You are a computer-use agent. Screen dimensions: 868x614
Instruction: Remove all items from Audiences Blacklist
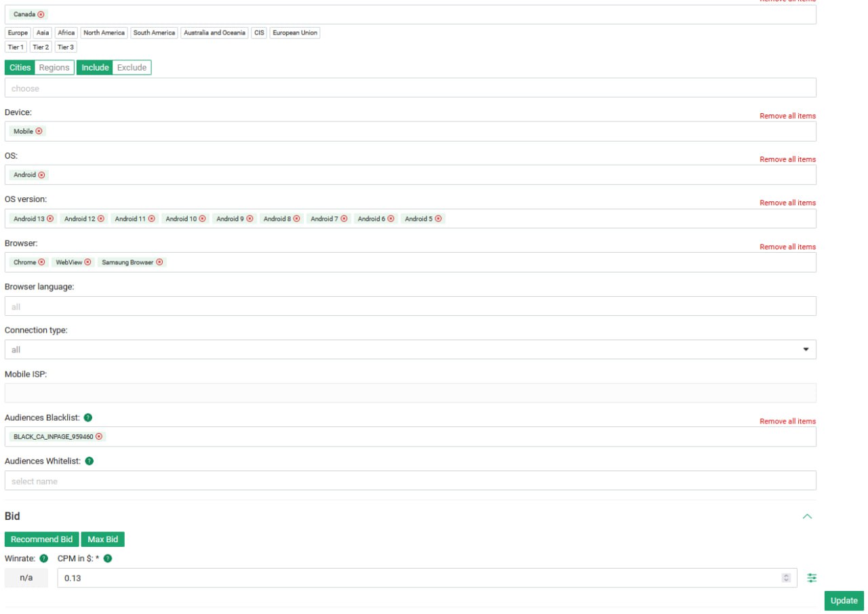[787, 421]
